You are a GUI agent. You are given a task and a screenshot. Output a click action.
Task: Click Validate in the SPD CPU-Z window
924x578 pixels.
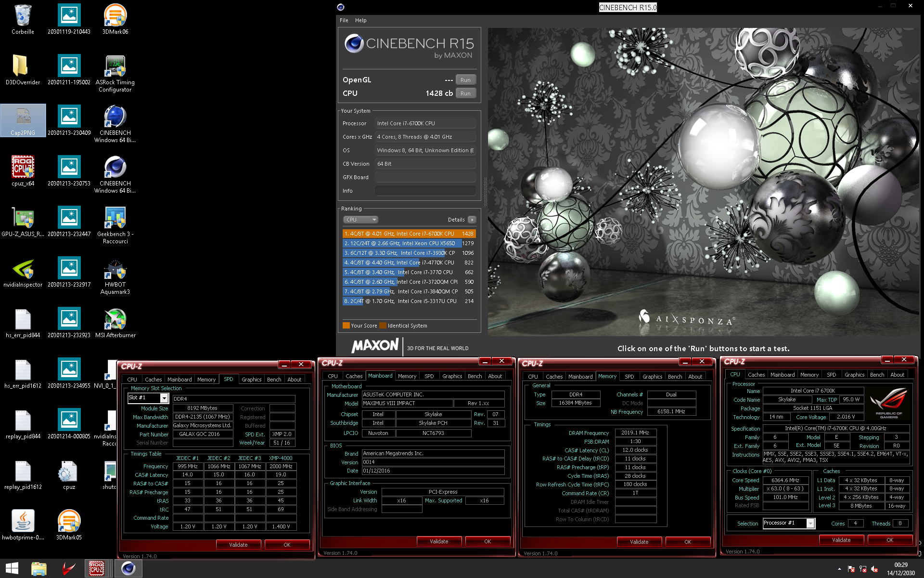[238, 545]
